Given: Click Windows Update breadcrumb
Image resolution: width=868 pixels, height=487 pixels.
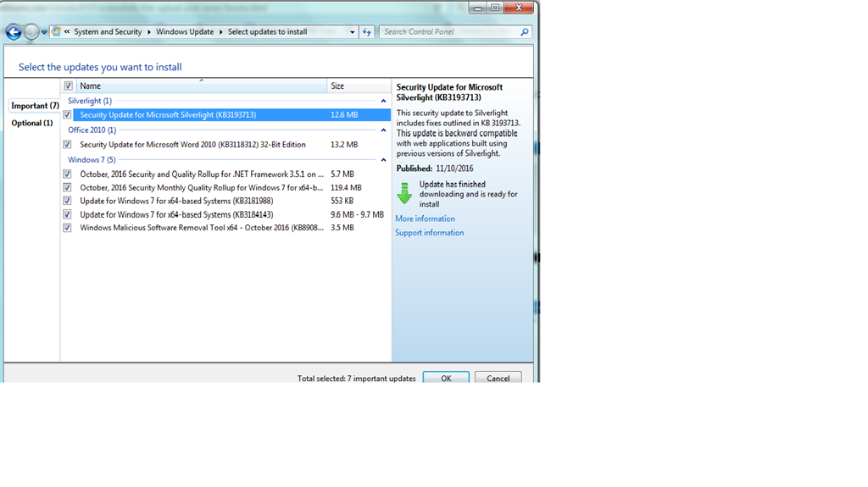Looking at the screenshot, I should click(x=185, y=31).
